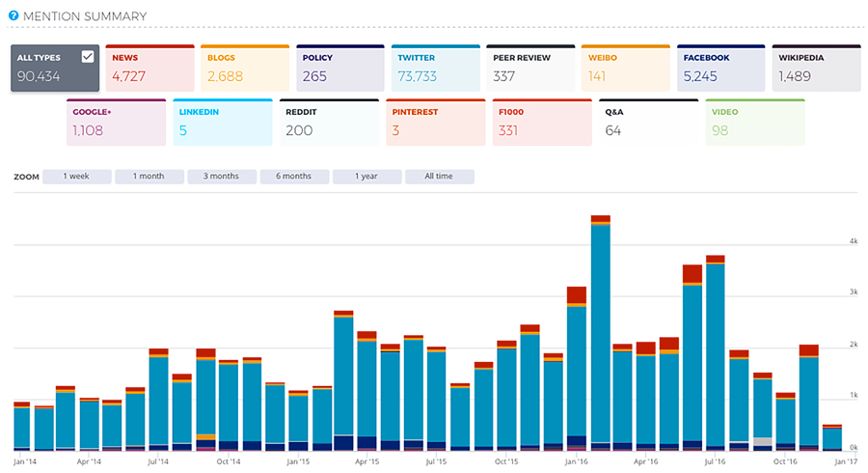
Task: Toggle the Google+ source tile
Action: [117, 122]
